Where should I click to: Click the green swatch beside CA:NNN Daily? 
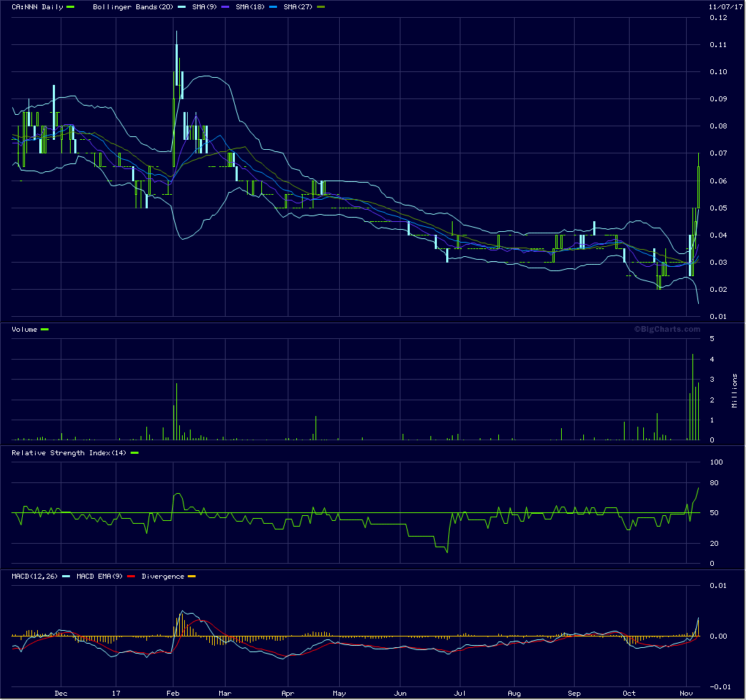tap(71, 6)
